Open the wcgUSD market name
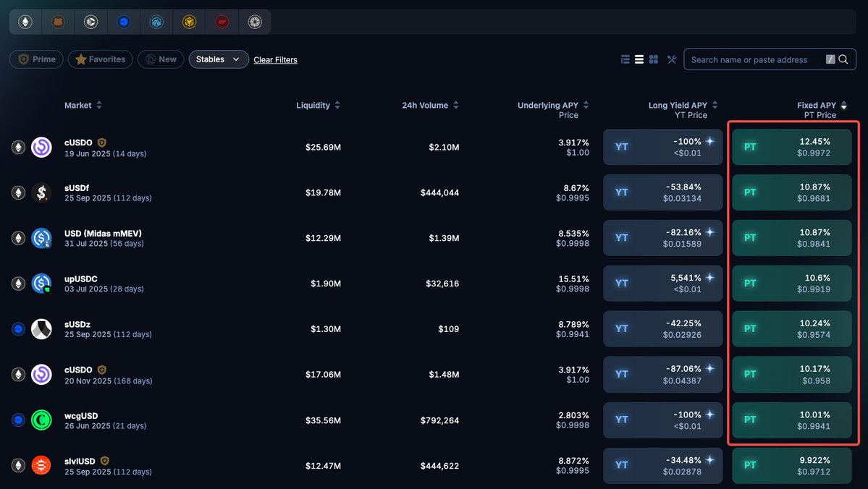Screen dimensions: 868x489 (81, 415)
